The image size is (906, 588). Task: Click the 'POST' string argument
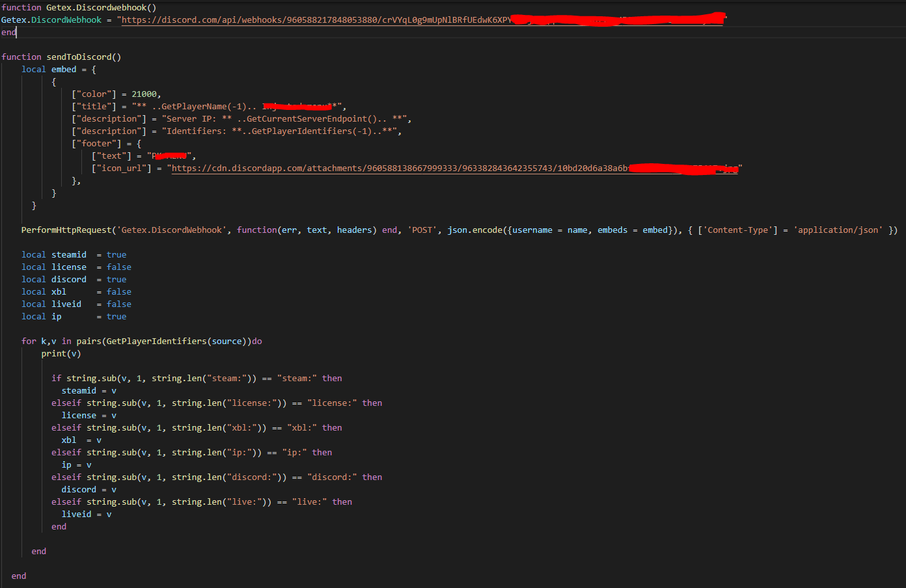pyautogui.click(x=422, y=230)
